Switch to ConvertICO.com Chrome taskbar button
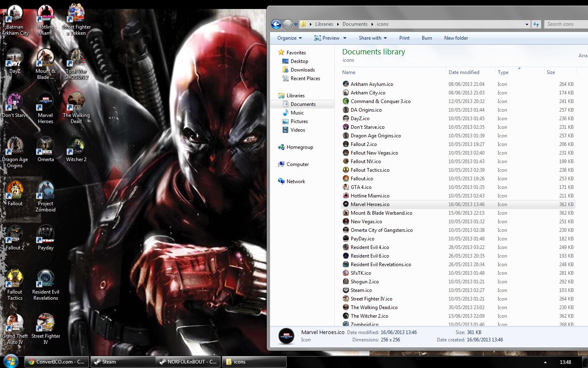The width and height of the screenshot is (588, 368). 56,362
